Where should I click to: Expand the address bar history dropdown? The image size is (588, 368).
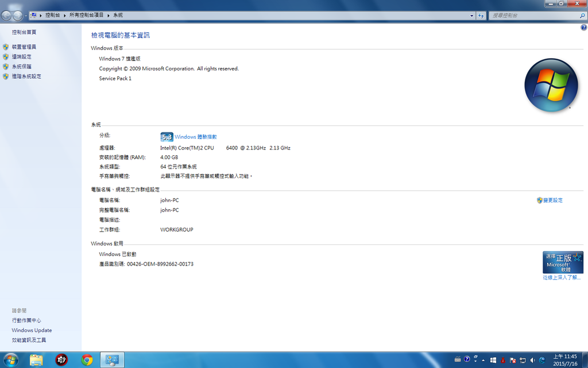point(471,16)
